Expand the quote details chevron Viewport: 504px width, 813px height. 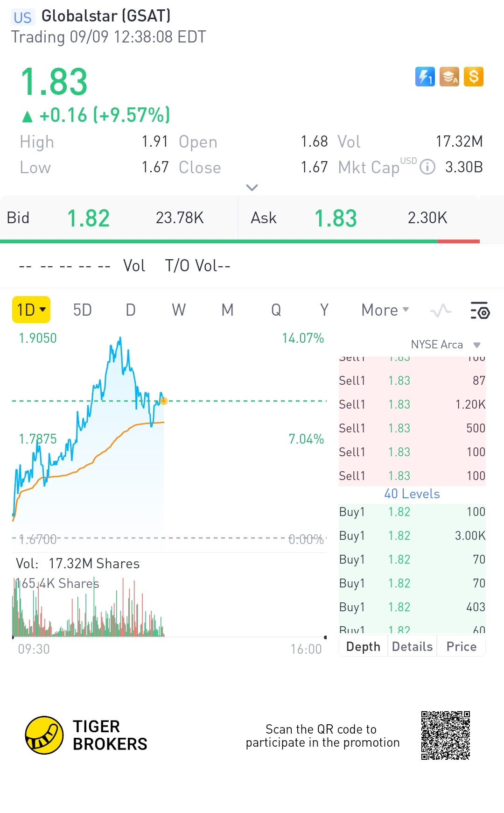pyautogui.click(x=252, y=188)
